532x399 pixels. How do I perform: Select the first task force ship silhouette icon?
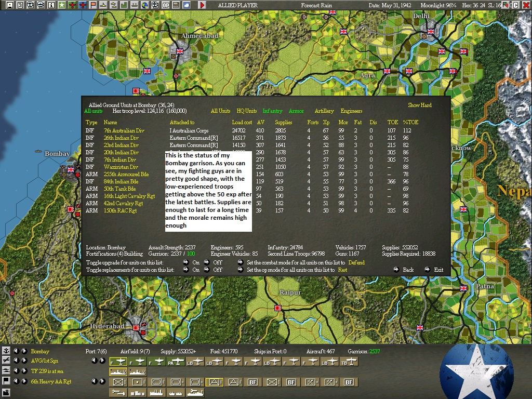pos(118,372)
